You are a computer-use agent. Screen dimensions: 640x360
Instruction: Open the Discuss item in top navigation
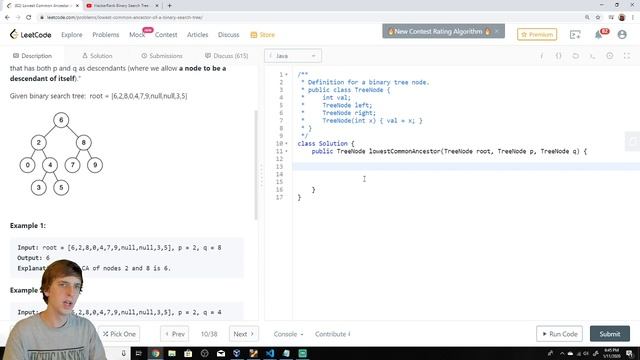point(229,35)
